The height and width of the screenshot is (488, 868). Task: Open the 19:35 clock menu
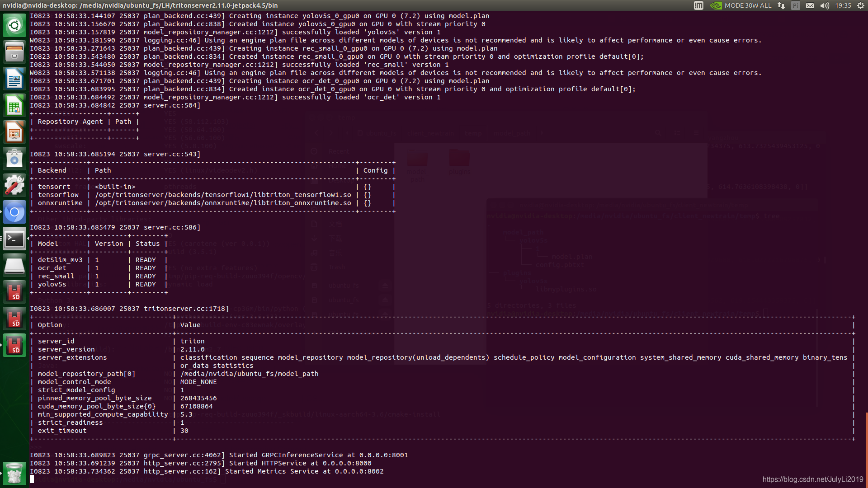click(843, 5)
